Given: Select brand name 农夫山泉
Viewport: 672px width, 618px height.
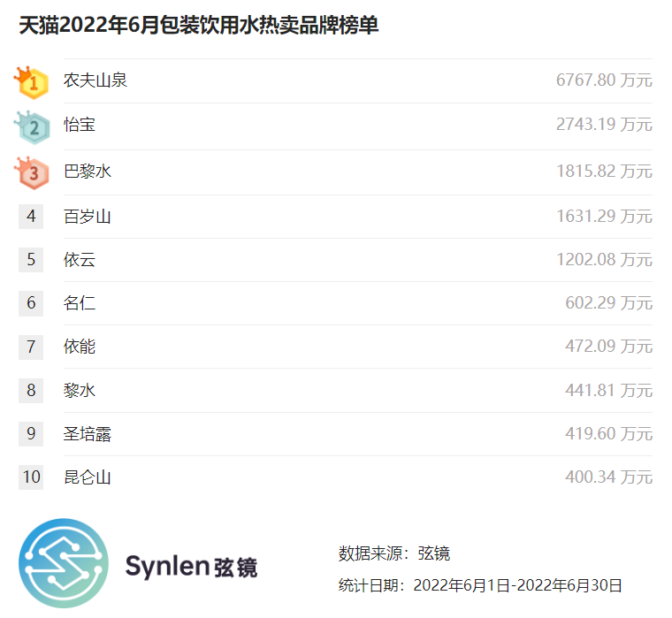Looking at the screenshot, I should 95,80.
